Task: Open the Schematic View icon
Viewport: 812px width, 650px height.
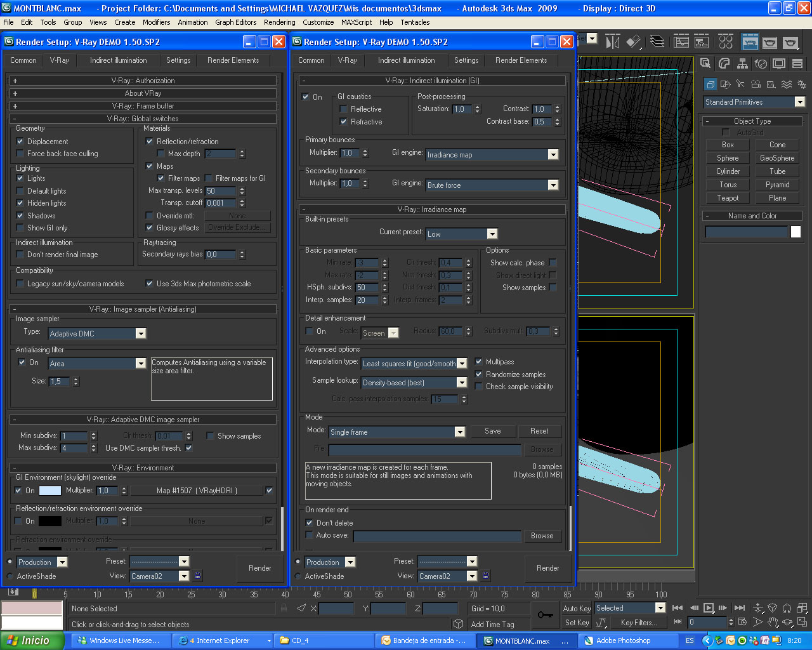Action: point(702,42)
